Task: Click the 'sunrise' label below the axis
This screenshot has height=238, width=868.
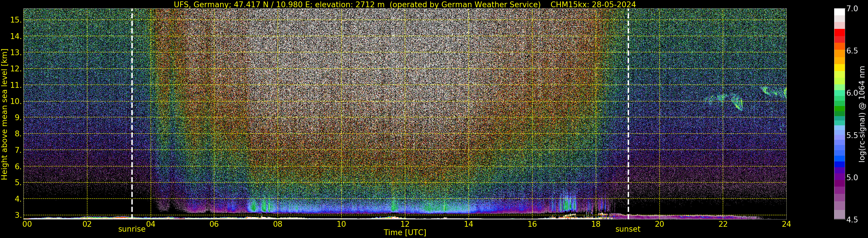Action: click(132, 229)
